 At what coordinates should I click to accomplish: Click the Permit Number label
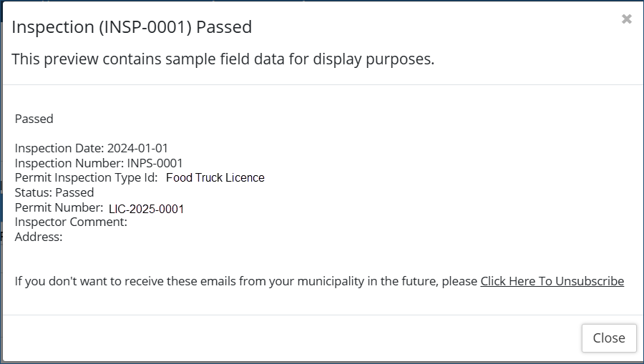point(59,207)
